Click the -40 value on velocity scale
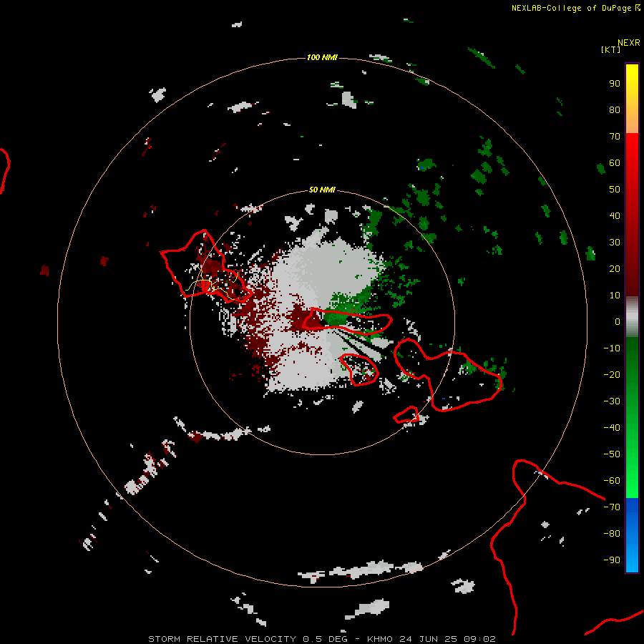 coord(612,428)
